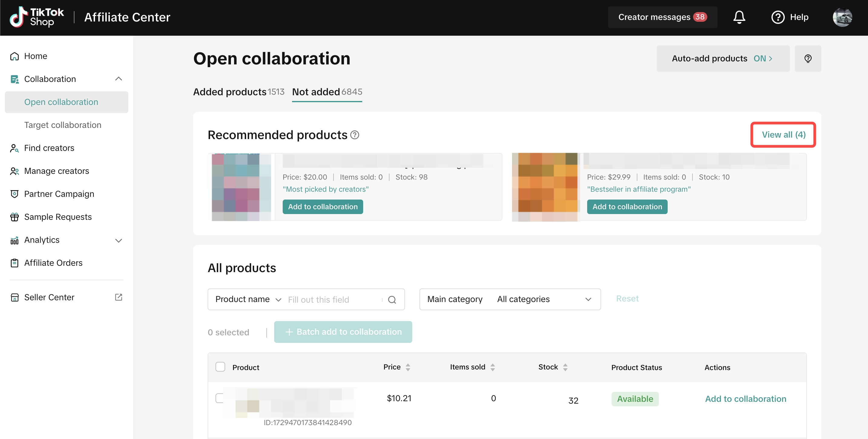The width and height of the screenshot is (868, 439).
Task: Open user profile avatar
Action: 842,17
